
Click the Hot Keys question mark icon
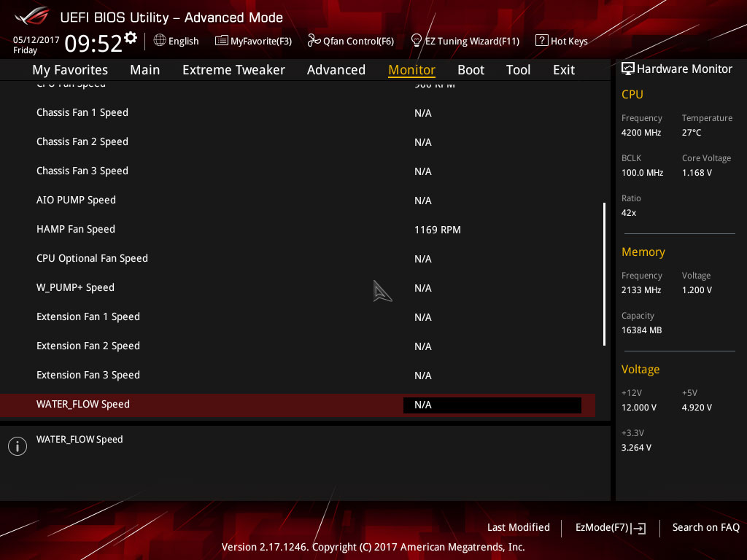542,41
